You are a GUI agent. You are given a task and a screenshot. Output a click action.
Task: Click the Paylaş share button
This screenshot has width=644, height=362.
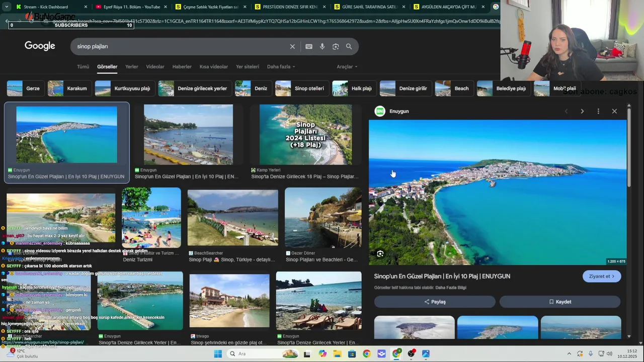[435, 302]
